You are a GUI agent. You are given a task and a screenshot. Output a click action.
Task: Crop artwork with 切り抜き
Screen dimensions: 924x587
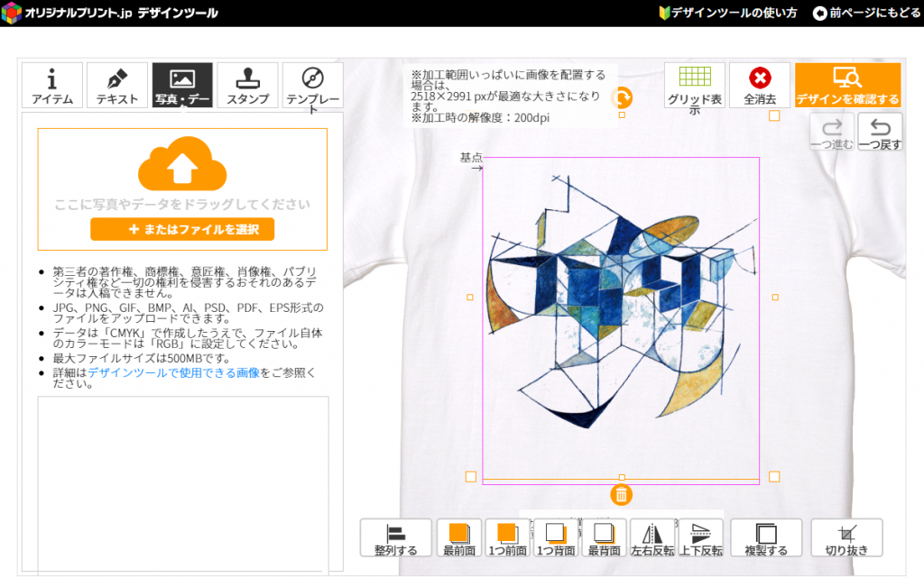pyautogui.click(x=846, y=537)
